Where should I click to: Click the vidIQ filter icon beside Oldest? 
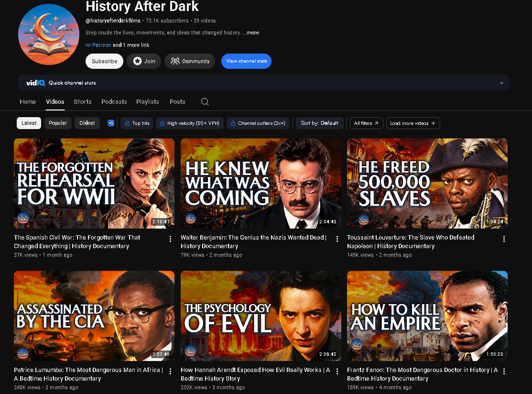tap(111, 123)
